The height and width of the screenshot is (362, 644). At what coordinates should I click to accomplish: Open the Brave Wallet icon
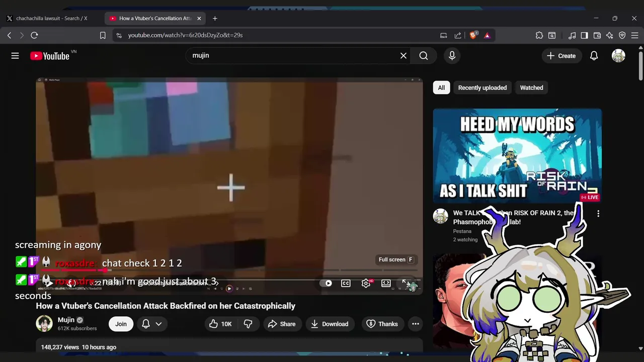[597, 35]
